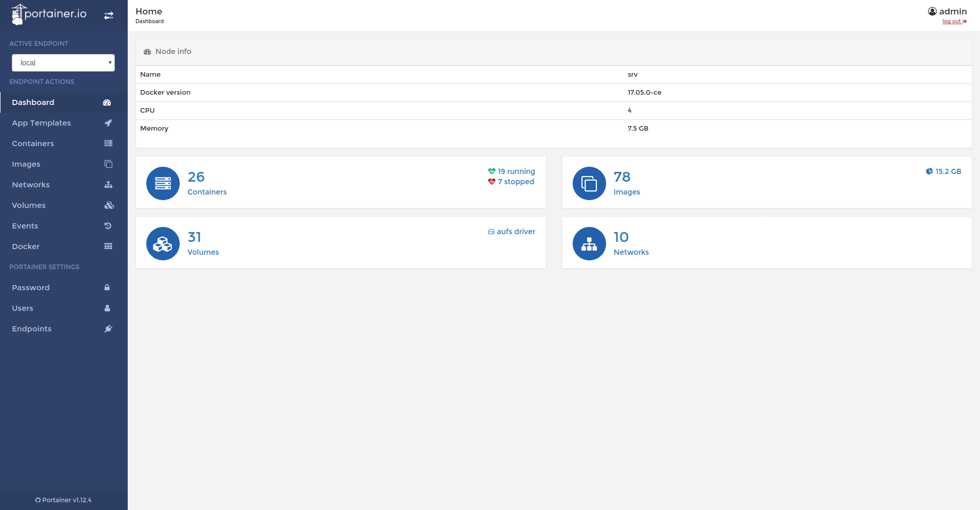Viewport: 980px width, 510px height.
Task: Open the active endpoint dropdown
Action: click(x=63, y=63)
